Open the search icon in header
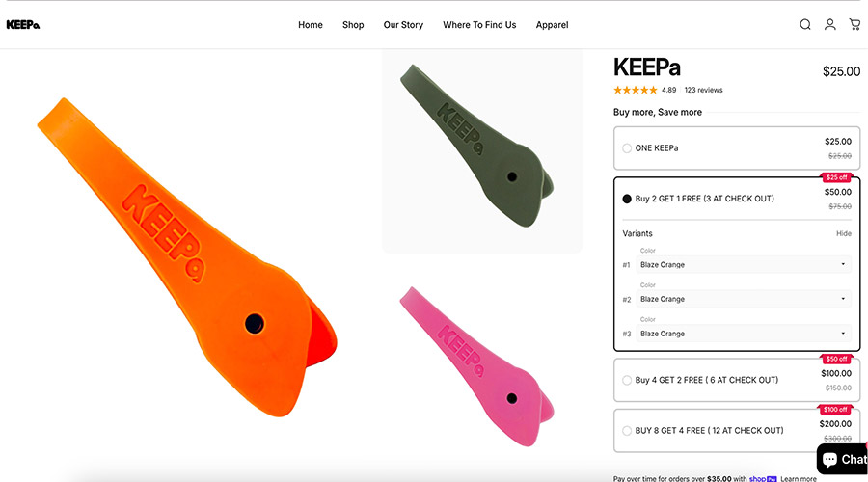Screen dimensions: 868x482 click(x=805, y=25)
